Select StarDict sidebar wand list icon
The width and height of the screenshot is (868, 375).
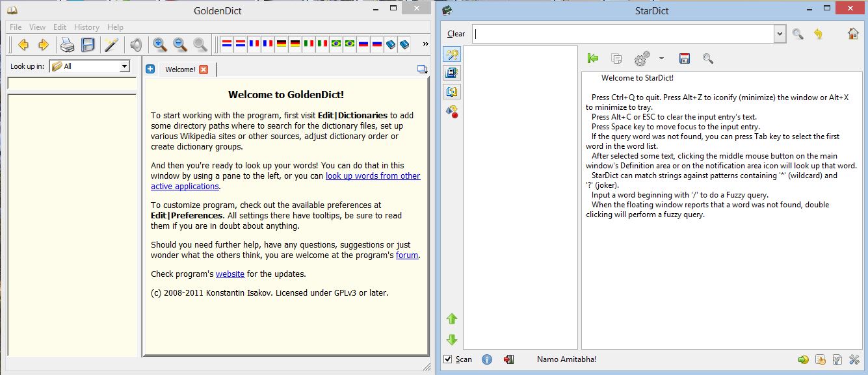(x=452, y=55)
